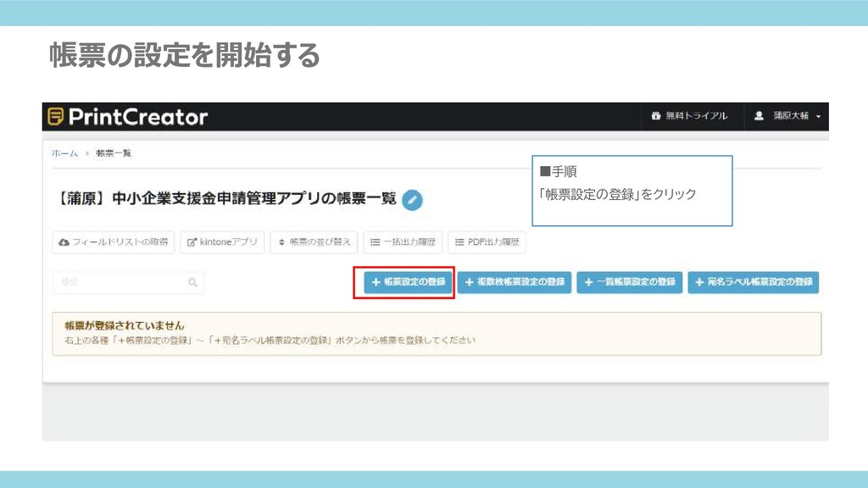Click the sort arrows icon beside 帳票の並び替え
Screen dimensions: 868x488
281,242
